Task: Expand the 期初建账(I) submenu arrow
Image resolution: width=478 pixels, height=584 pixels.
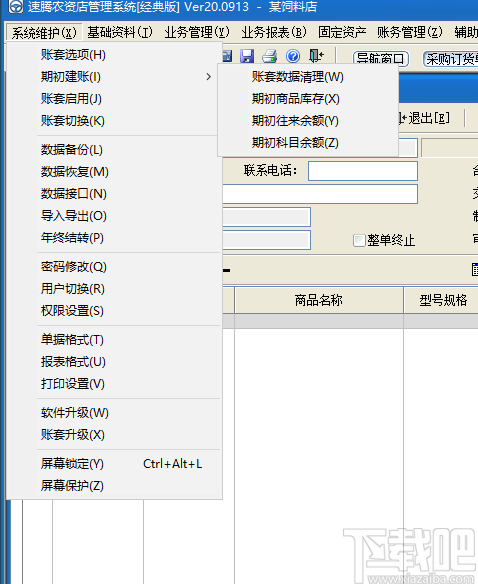Action: [x=209, y=77]
